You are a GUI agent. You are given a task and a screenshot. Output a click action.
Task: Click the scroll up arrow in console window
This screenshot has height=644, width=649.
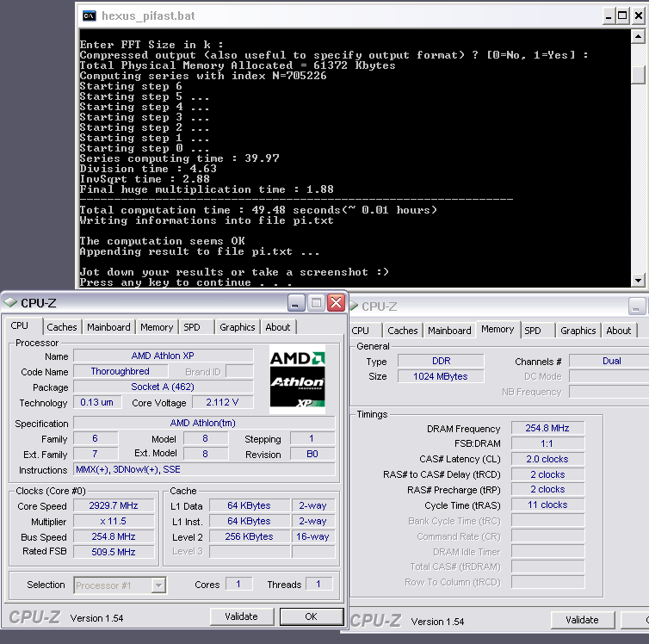(x=638, y=36)
